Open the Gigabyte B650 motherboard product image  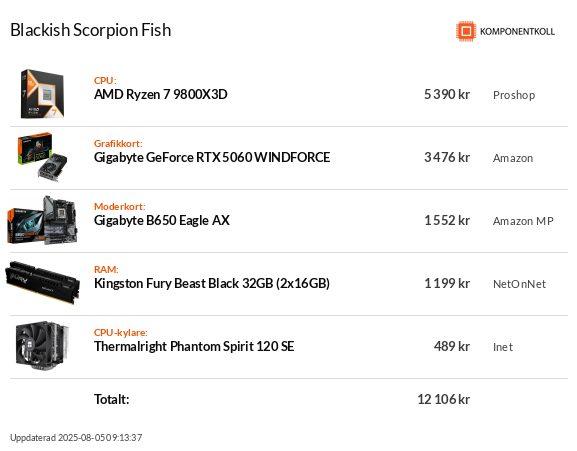(43, 220)
